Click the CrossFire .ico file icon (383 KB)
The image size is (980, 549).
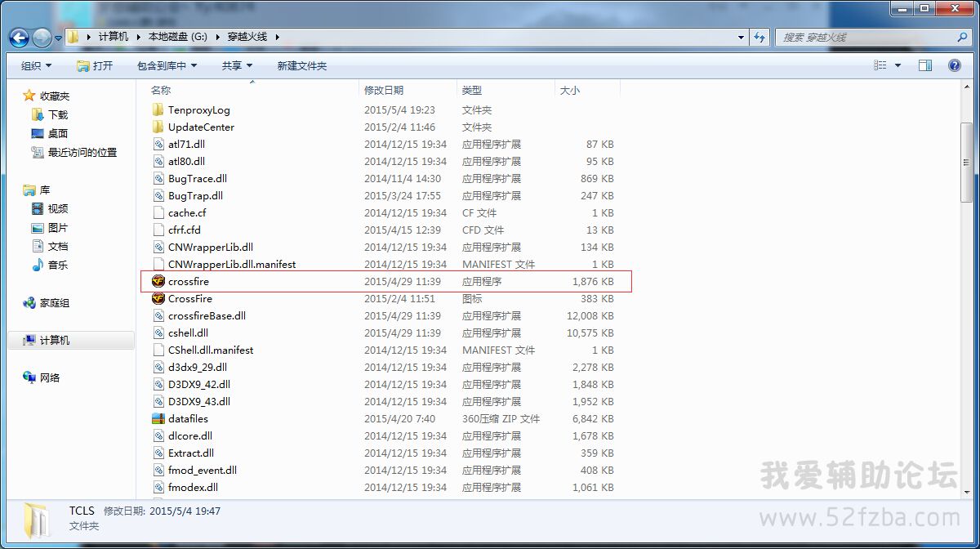[x=158, y=298]
